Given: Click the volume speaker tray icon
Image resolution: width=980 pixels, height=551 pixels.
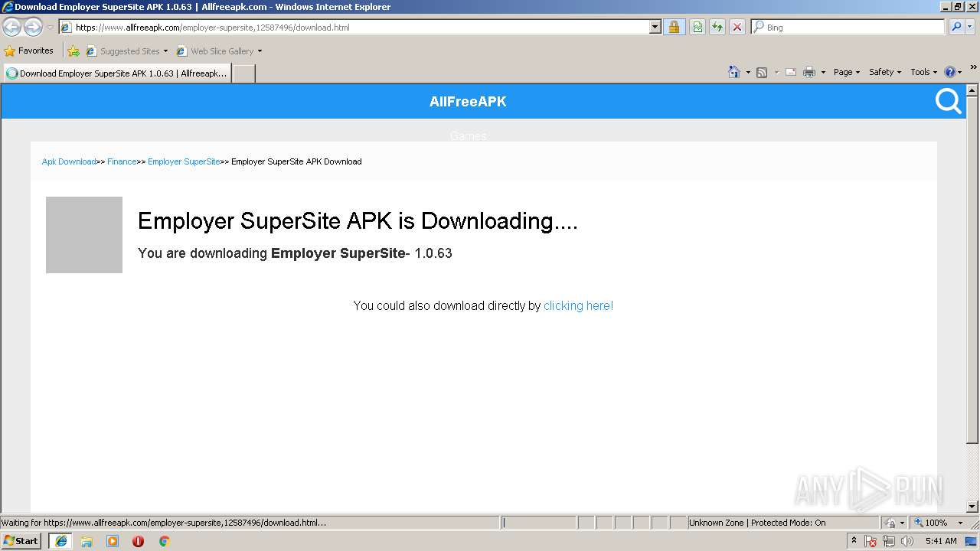Looking at the screenshot, I should 907,541.
